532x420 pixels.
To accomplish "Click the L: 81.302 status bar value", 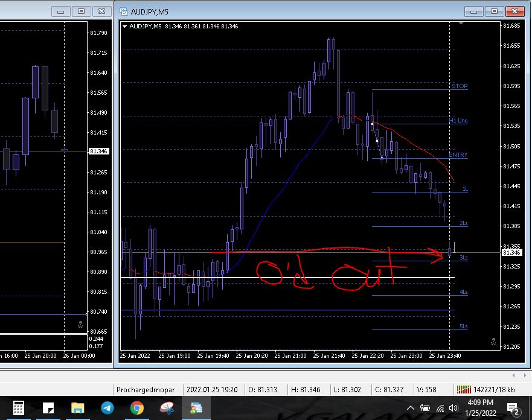I will click(x=347, y=390).
